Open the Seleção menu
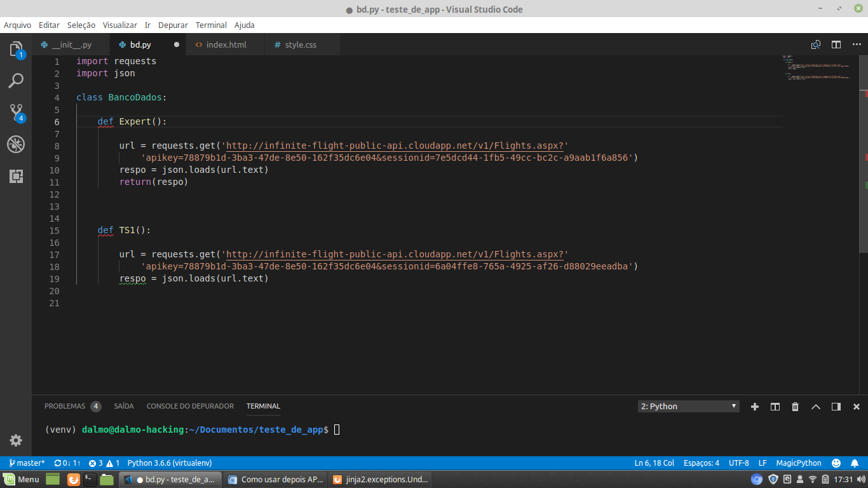The image size is (868, 488). click(x=81, y=25)
